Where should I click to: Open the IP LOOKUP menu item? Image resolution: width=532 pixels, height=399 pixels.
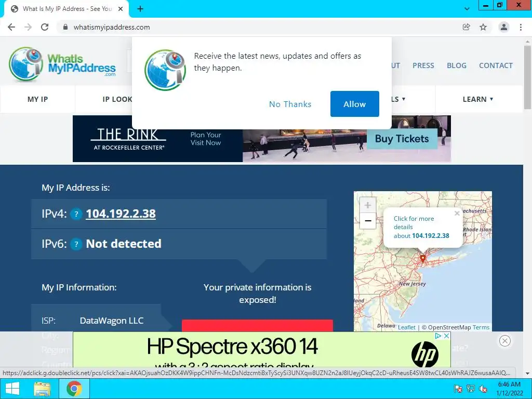[117, 99]
